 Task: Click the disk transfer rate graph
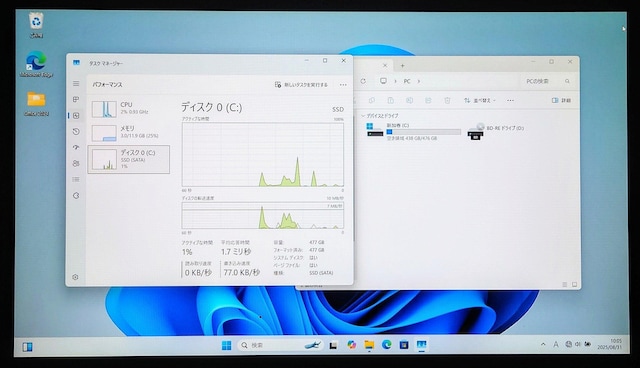(263, 215)
